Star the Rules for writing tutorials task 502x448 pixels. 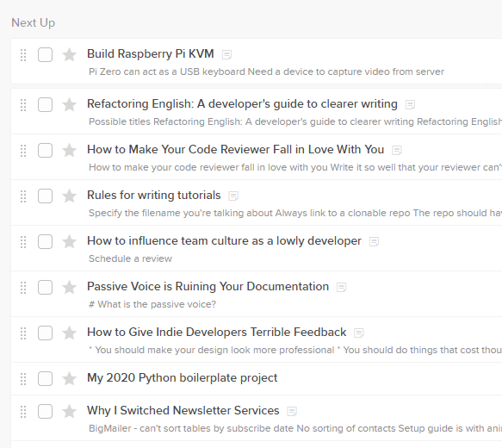point(69,196)
